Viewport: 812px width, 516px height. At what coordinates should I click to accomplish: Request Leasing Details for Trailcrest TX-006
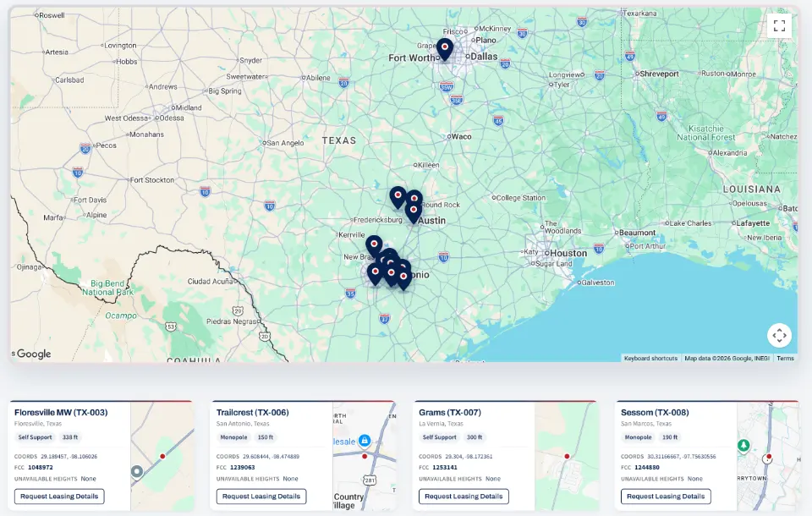[x=261, y=497]
